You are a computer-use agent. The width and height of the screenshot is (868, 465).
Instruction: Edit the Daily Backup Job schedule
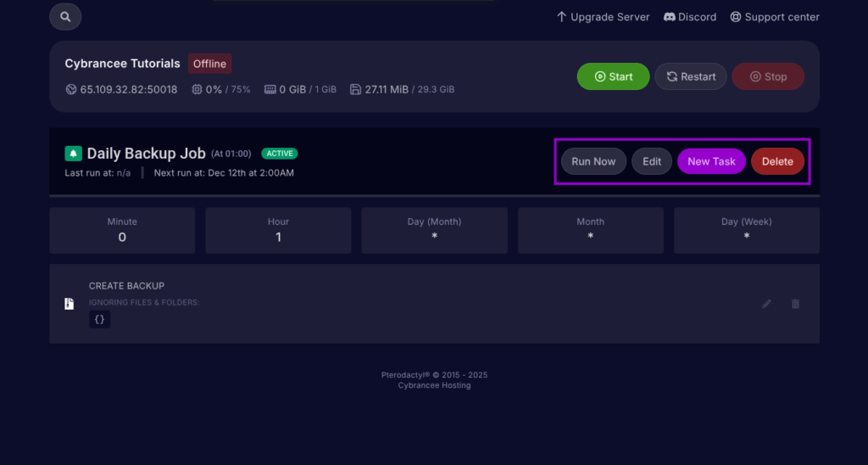click(x=651, y=161)
